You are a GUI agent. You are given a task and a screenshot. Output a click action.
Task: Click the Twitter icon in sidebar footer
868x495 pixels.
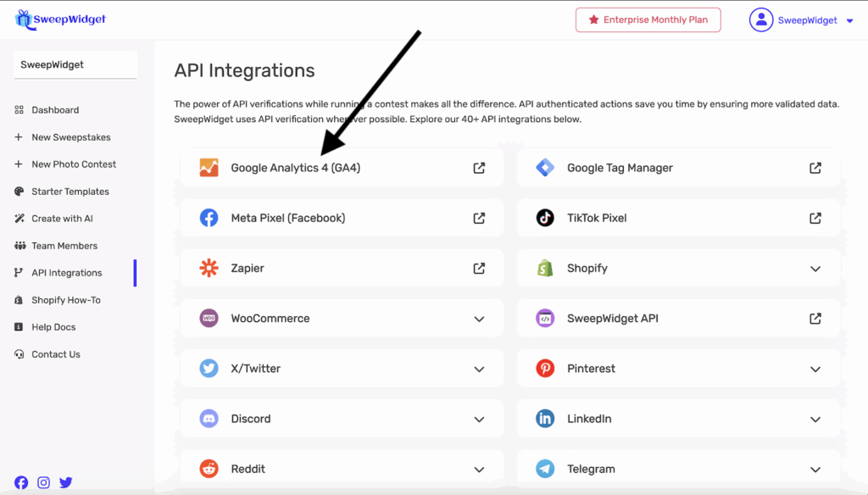pos(65,482)
